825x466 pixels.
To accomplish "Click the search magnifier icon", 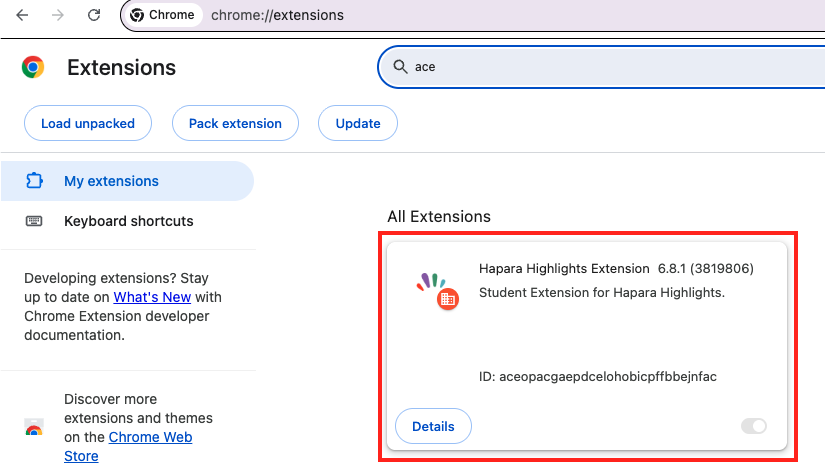I will pos(400,67).
